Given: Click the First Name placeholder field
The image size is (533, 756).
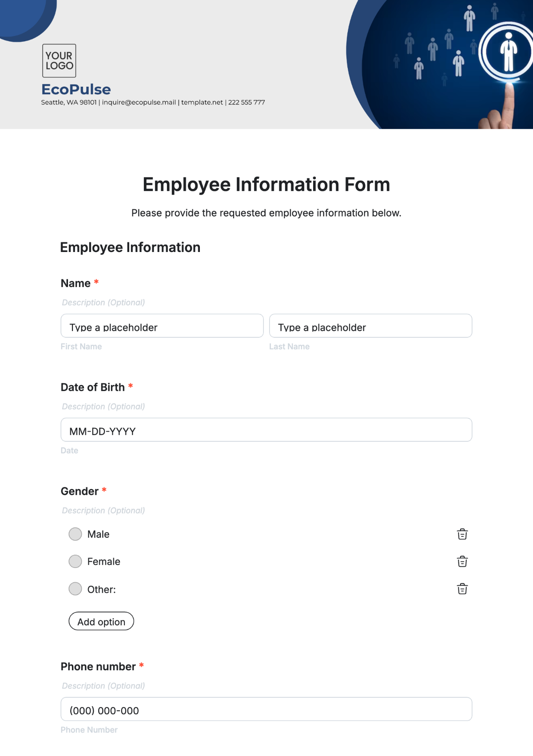Looking at the screenshot, I should click(x=162, y=327).
